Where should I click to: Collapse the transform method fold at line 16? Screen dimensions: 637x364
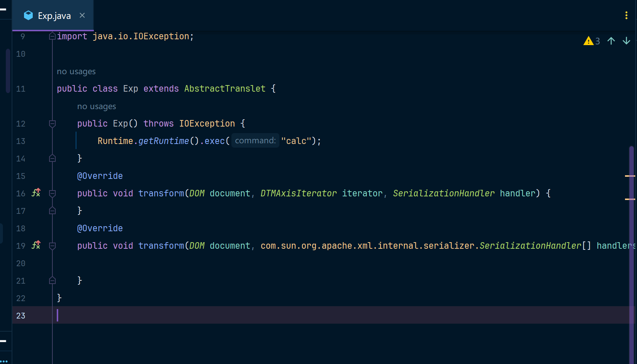[52, 193]
